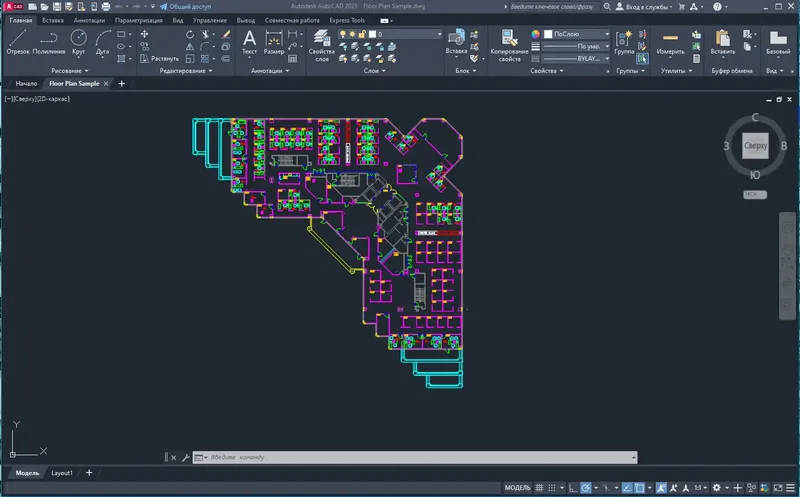This screenshot has width=800, height=497.
Task: Select the Размер dimension tool
Action: pos(274,42)
